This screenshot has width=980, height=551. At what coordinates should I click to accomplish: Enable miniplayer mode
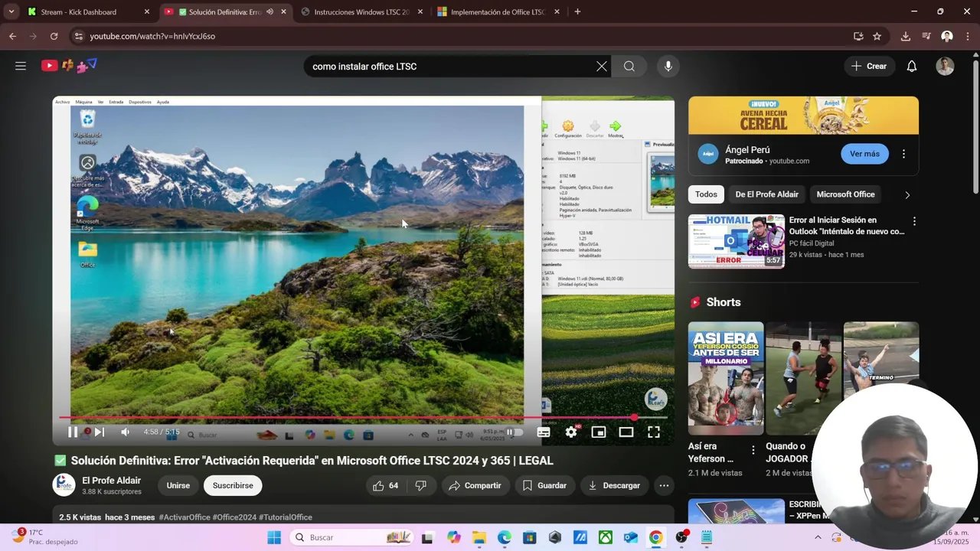[x=599, y=432]
